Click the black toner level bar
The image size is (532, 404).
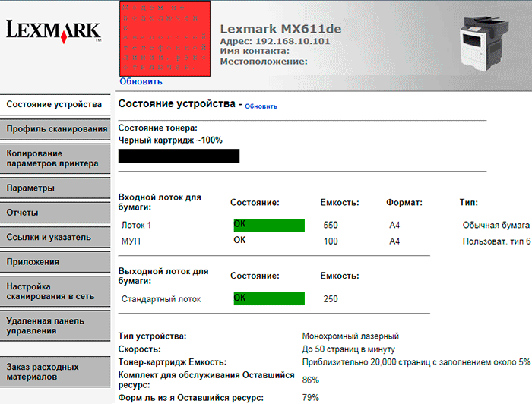[179, 156]
